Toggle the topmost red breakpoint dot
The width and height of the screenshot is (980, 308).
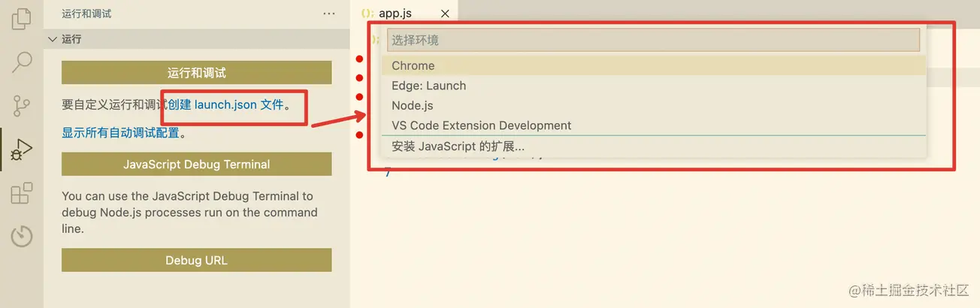point(360,59)
